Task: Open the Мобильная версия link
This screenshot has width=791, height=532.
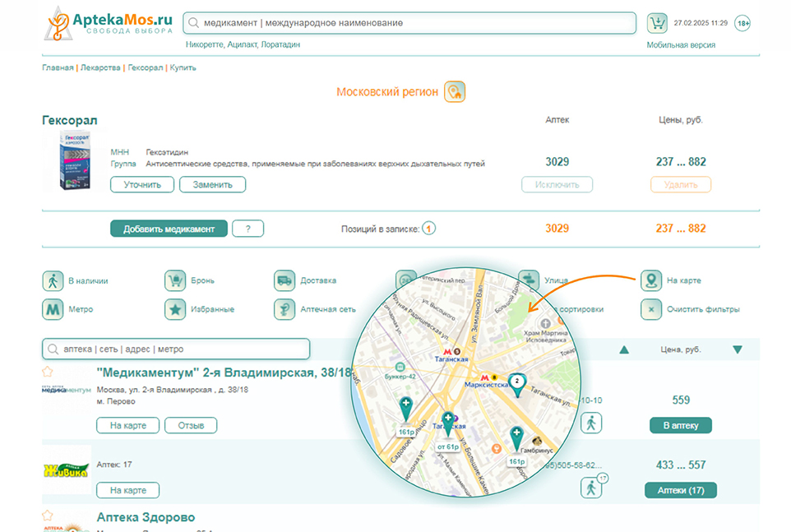Action: (681, 45)
